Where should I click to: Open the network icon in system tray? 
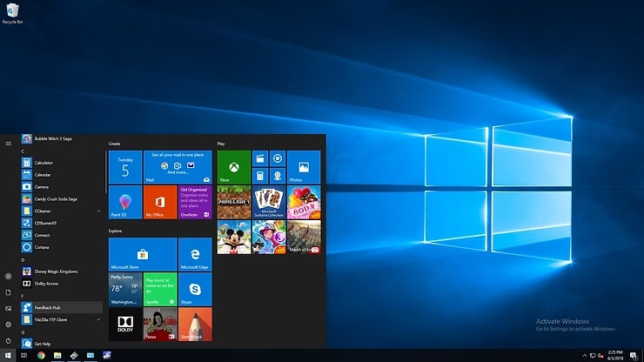tap(593, 355)
